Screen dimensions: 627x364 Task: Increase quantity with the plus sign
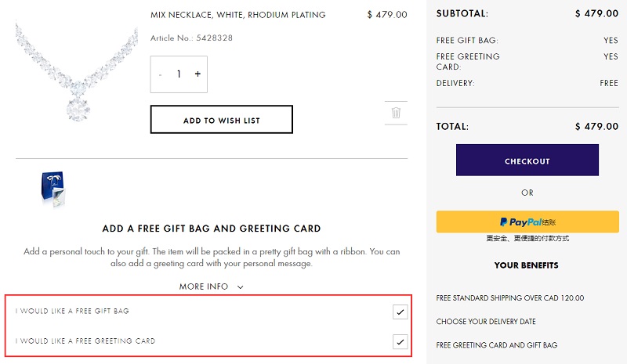(x=198, y=74)
